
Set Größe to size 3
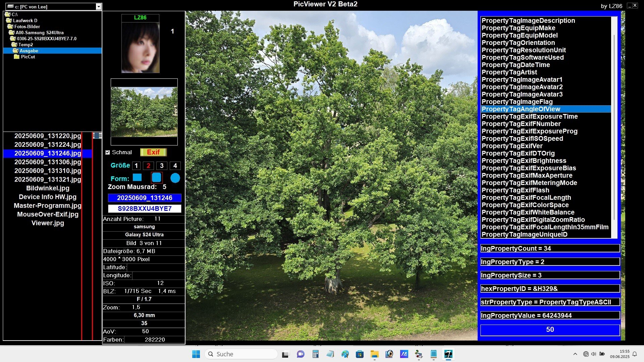pos(162,166)
